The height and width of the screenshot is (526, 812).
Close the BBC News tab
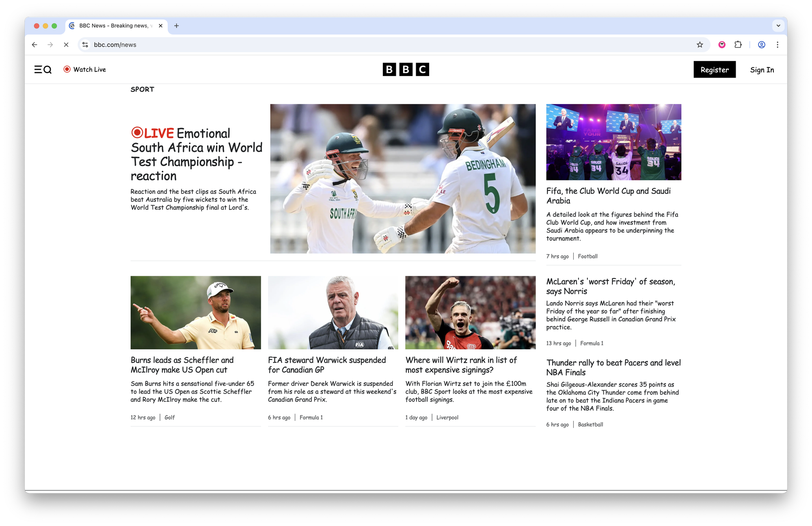pyautogui.click(x=161, y=26)
